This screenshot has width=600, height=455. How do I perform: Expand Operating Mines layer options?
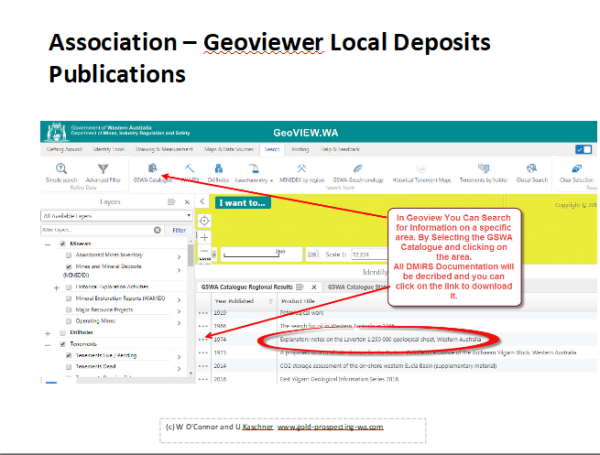point(179,323)
